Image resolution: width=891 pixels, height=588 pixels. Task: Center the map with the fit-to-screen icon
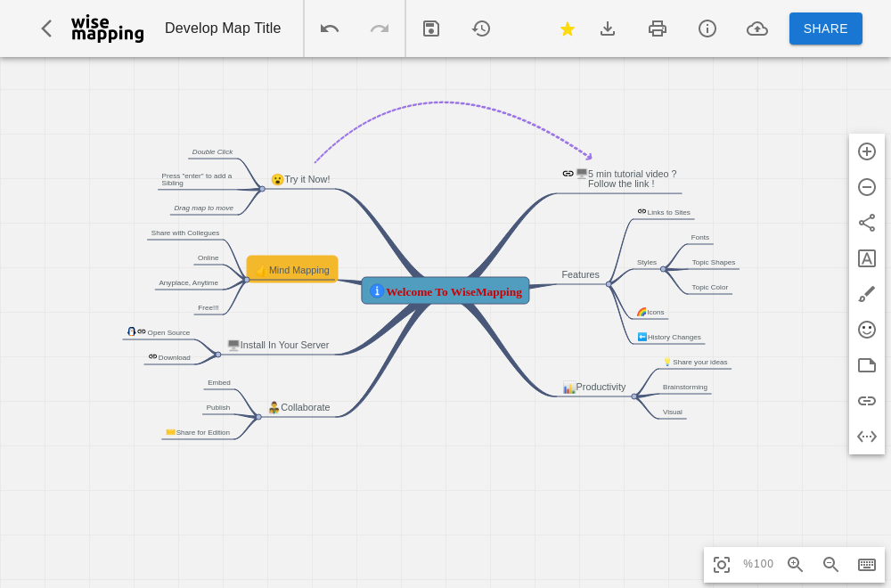point(722,565)
